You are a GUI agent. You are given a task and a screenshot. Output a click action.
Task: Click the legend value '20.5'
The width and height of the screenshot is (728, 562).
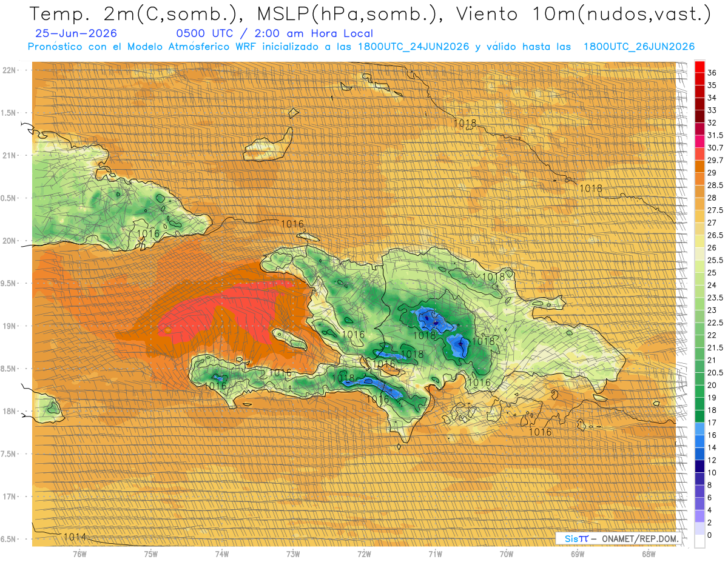pos(715,372)
